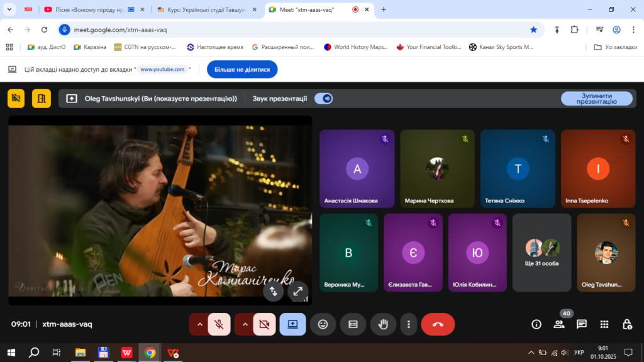Expand the presentation to fullscreen
644x362 pixels.
(x=298, y=291)
